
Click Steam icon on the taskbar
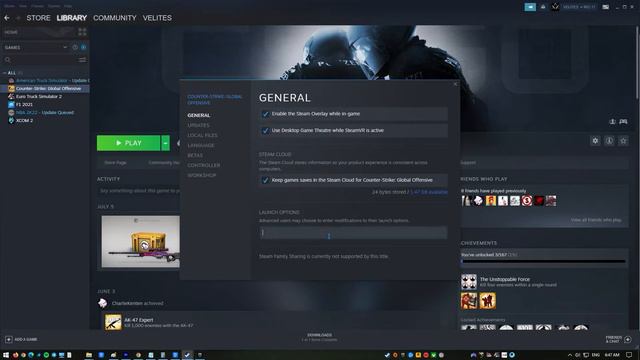click(x=187, y=355)
